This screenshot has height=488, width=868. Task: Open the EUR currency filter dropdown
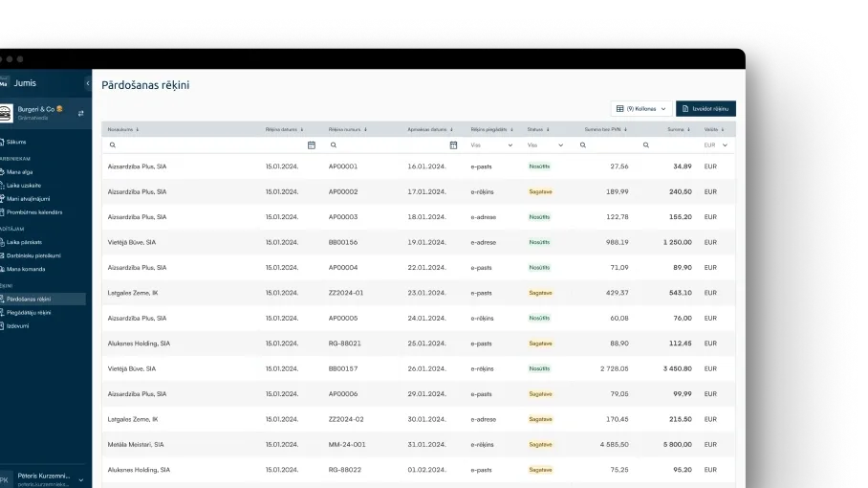tap(716, 145)
